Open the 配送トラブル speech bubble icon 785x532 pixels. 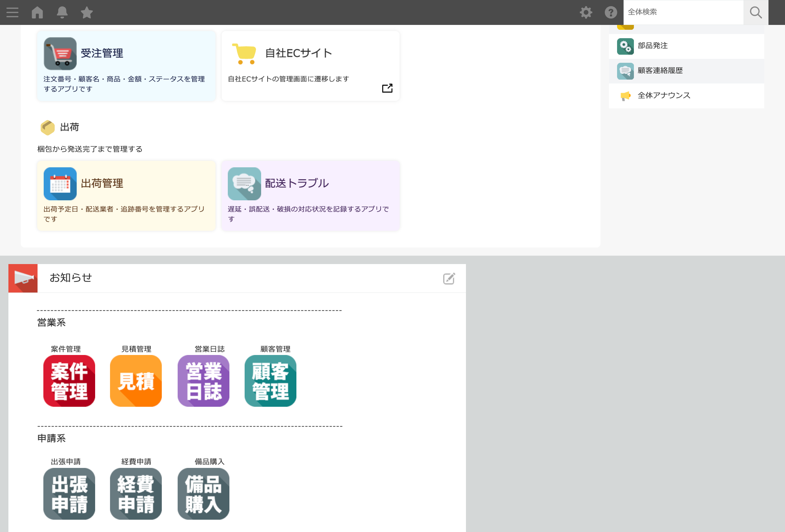[244, 183]
